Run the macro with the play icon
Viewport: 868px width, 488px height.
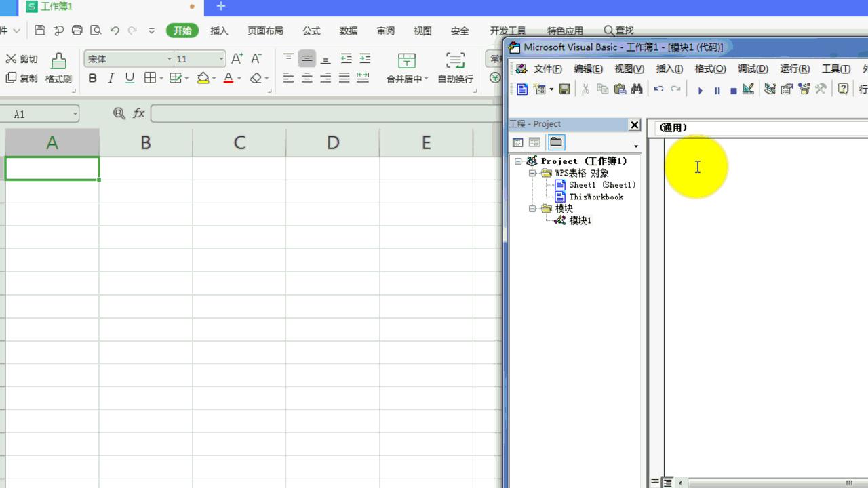[x=700, y=89]
